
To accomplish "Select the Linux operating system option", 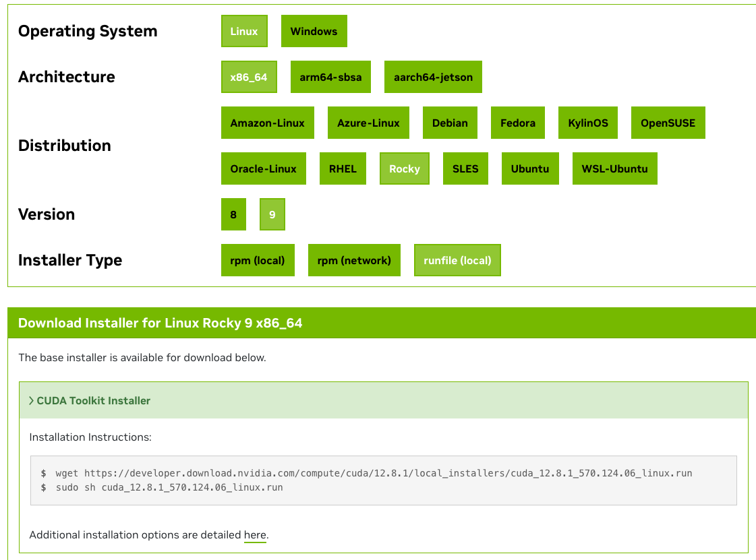I will coord(244,31).
